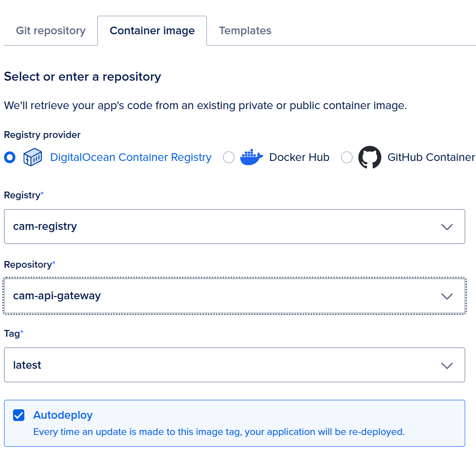
Task: Open the Tag dropdown showing latest
Action: tap(225, 365)
